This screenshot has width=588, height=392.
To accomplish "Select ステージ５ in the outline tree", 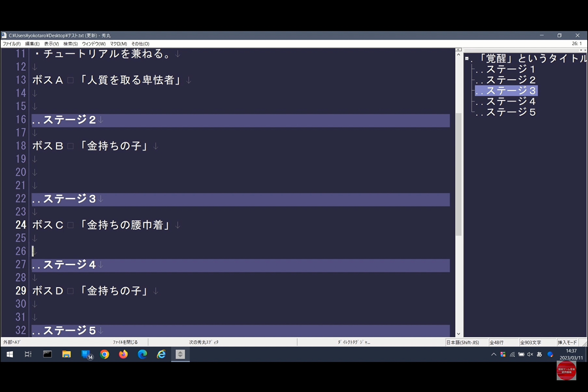I will click(506, 112).
